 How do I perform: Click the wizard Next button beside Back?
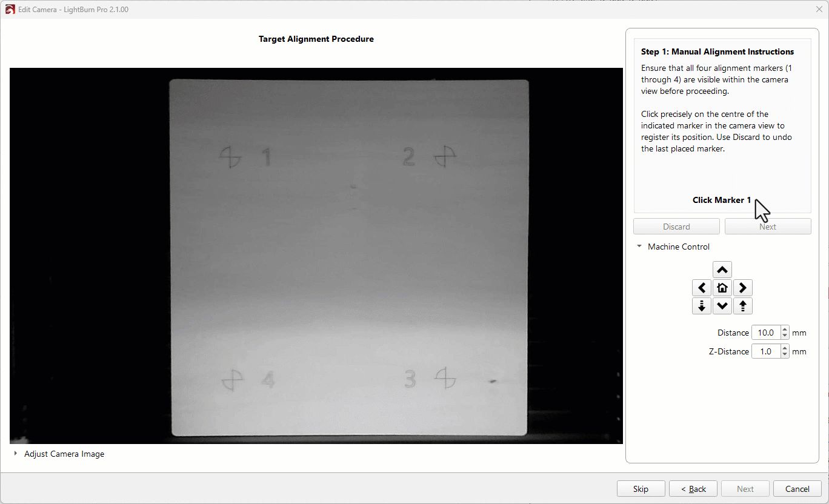(x=745, y=489)
